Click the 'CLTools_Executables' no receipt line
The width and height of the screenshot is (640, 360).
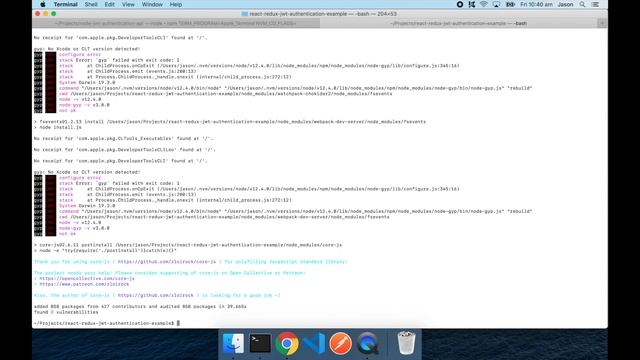(x=123, y=138)
